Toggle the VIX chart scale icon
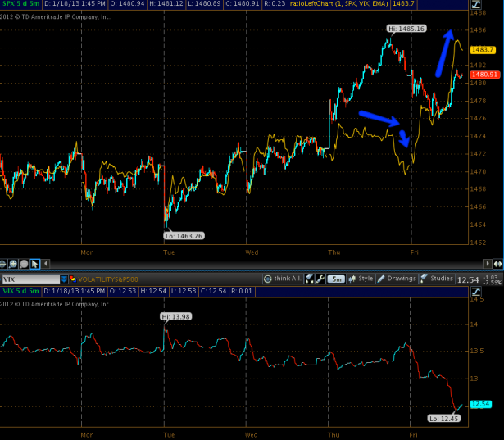This screenshot has width=504, height=440. point(476,292)
